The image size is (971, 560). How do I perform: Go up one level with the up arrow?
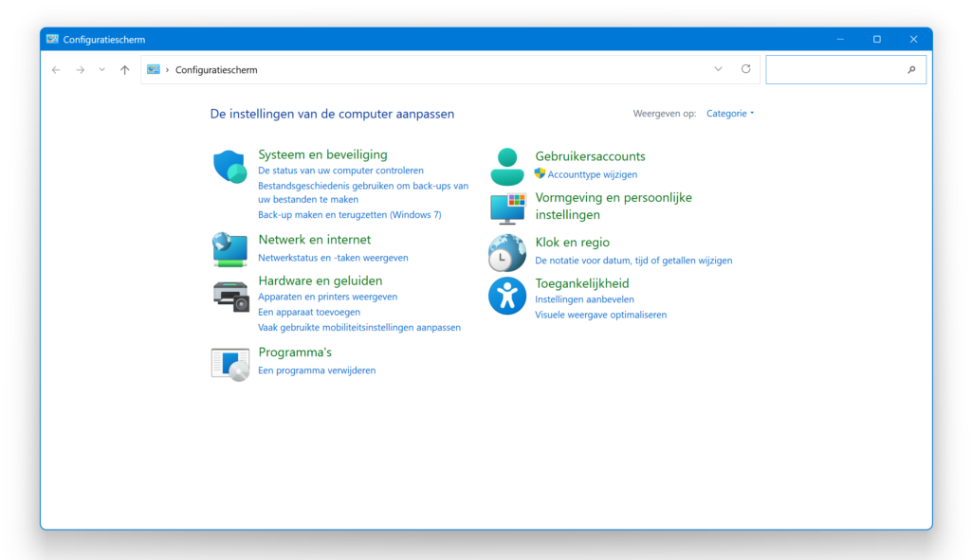click(x=124, y=70)
